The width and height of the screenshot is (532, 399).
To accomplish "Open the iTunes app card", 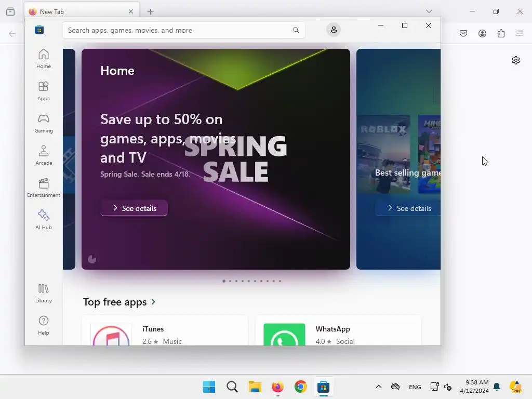I will coord(165,330).
